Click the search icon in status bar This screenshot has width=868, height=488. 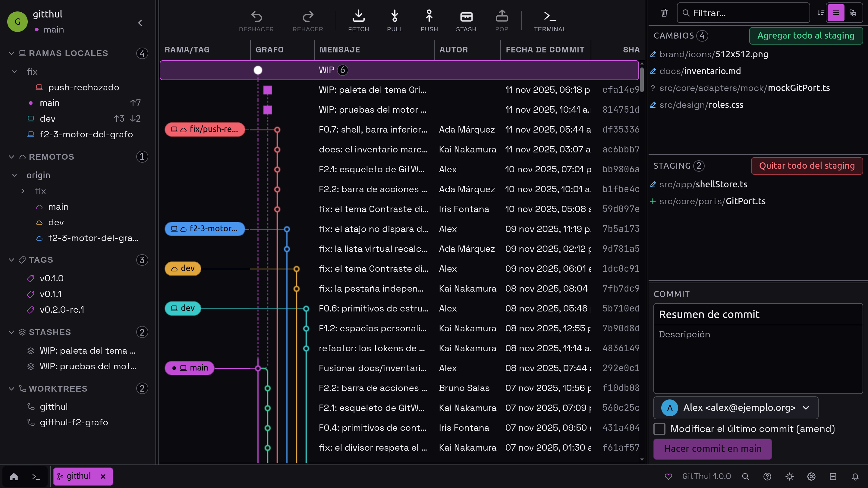(x=745, y=477)
